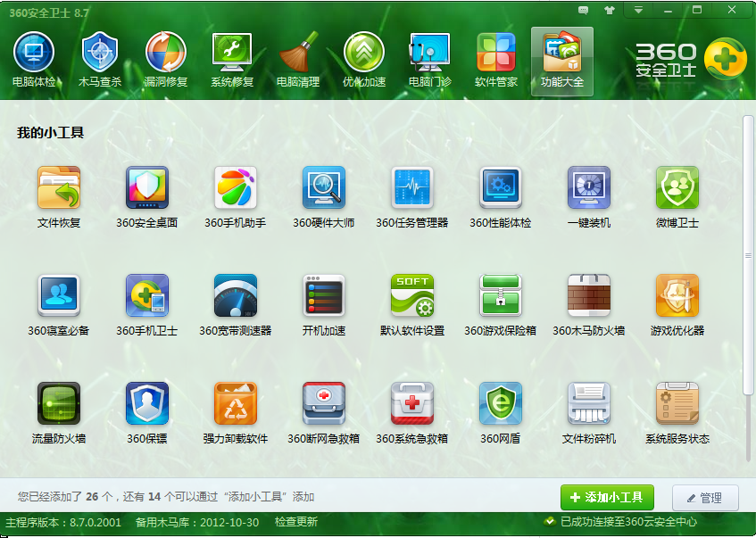The height and width of the screenshot is (538, 756).
Task: Open the 管理 tools manager
Action: pyautogui.click(x=704, y=497)
